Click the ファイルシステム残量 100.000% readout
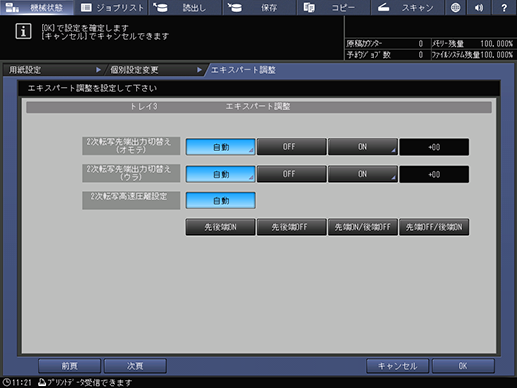517x388 pixels. point(496,55)
